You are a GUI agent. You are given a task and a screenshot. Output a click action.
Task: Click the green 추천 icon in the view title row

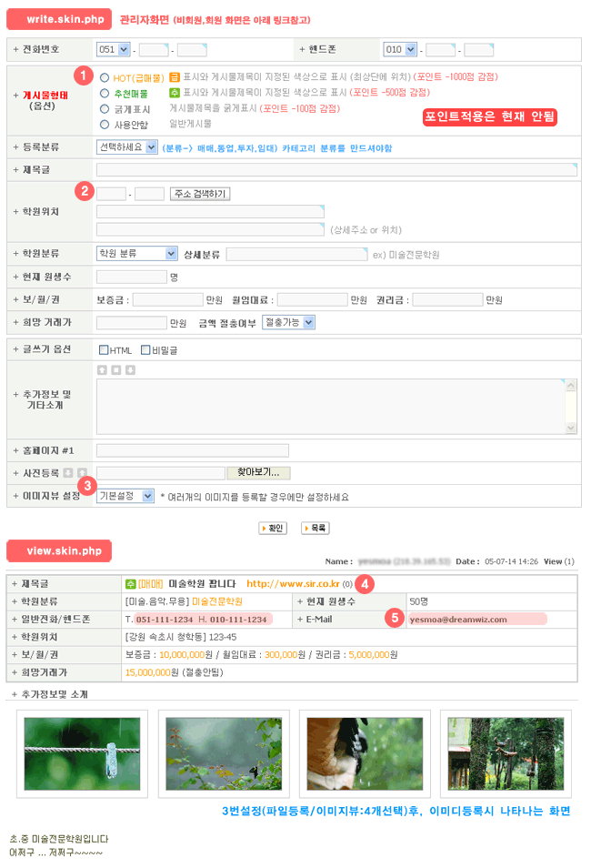131,584
